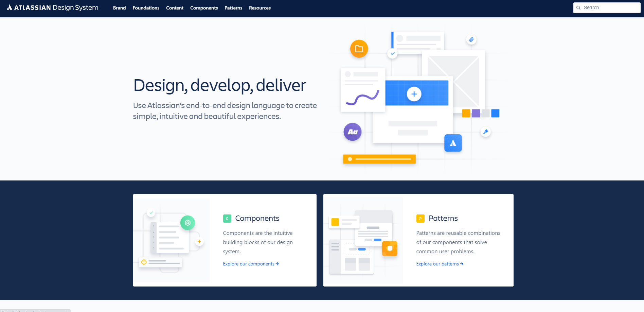The height and width of the screenshot is (312, 644).
Task: Click the Design, develop, deliver heading
Action: click(219, 85)
